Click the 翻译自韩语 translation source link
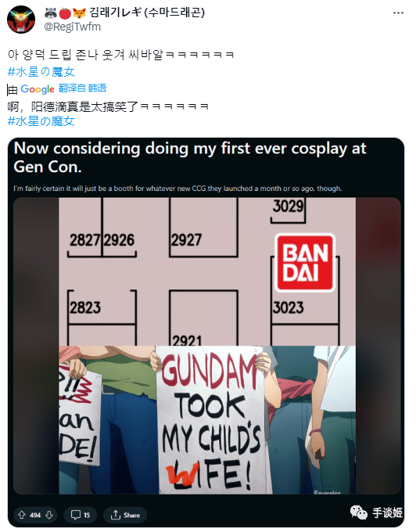Image resolution: width=416 pixels, height=532 pixels. tap(82, 88)
